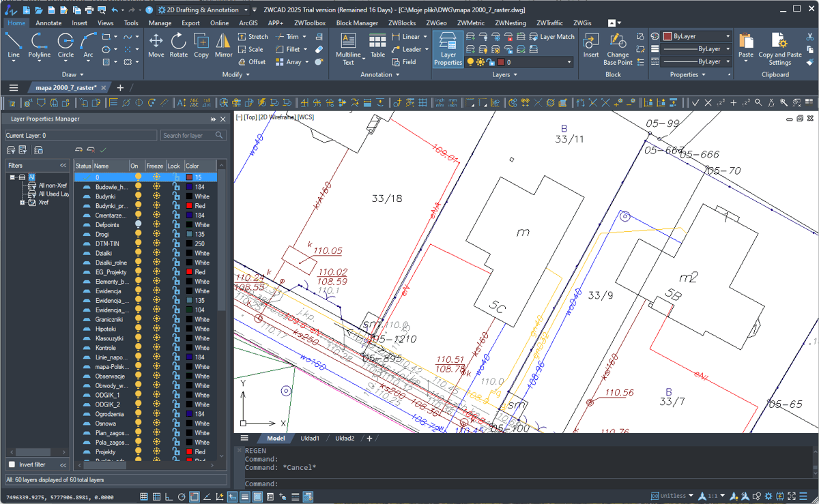Image resolution: width=819 pixels, height=504 pixels.
Task: Select the All non-Xref filter
Action: (53, 186)
